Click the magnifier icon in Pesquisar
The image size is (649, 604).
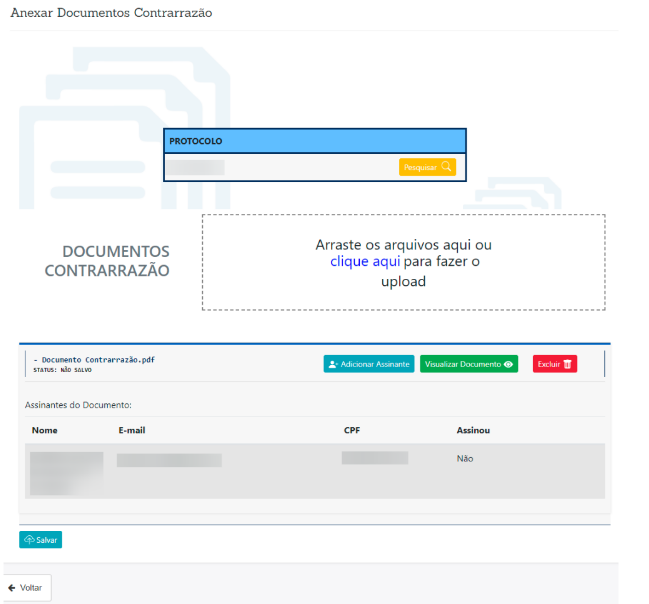click(447, 167)
